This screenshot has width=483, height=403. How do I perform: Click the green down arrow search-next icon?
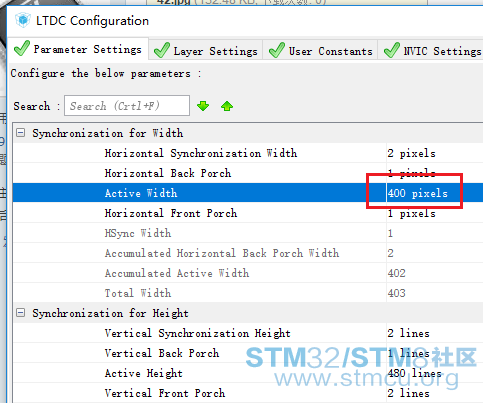[x=203, y=106]
